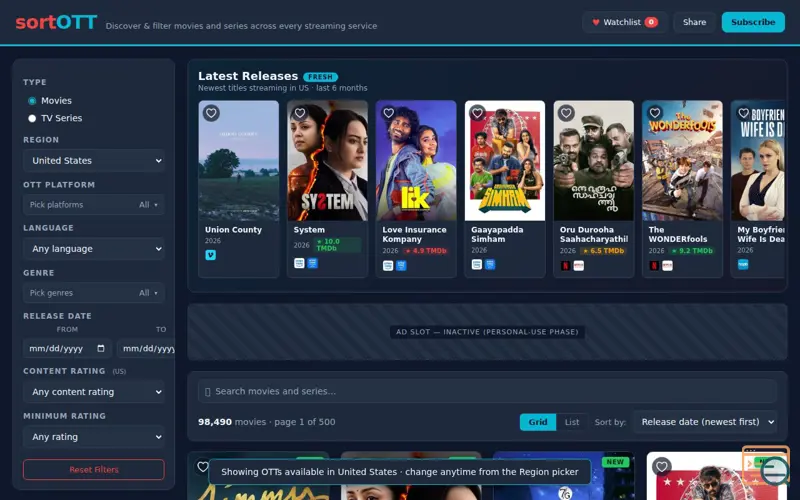Click first platform icon under Love Insurance Kompany

click(x=388, y=265)
